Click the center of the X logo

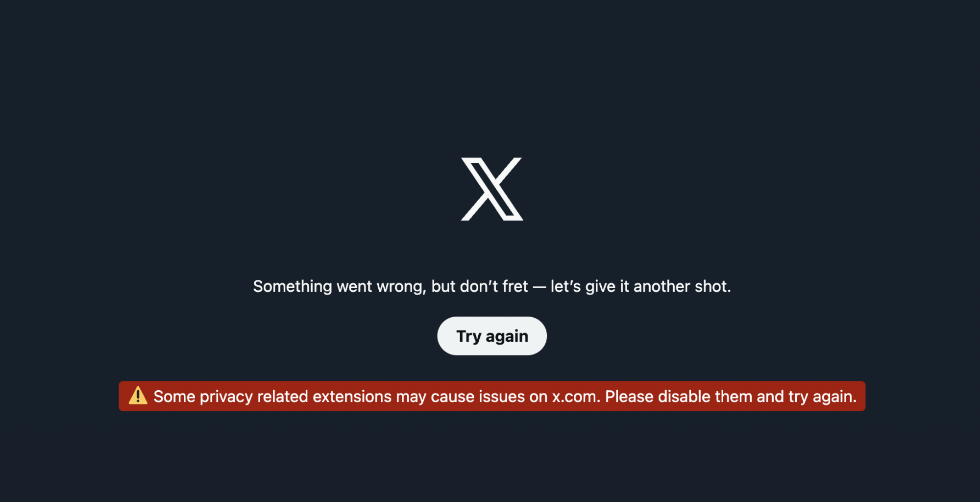(492, 189)
